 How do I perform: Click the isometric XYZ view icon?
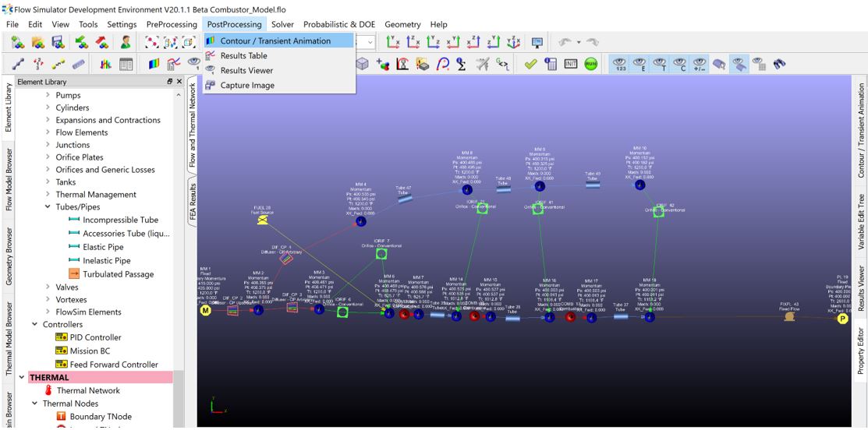513,43
